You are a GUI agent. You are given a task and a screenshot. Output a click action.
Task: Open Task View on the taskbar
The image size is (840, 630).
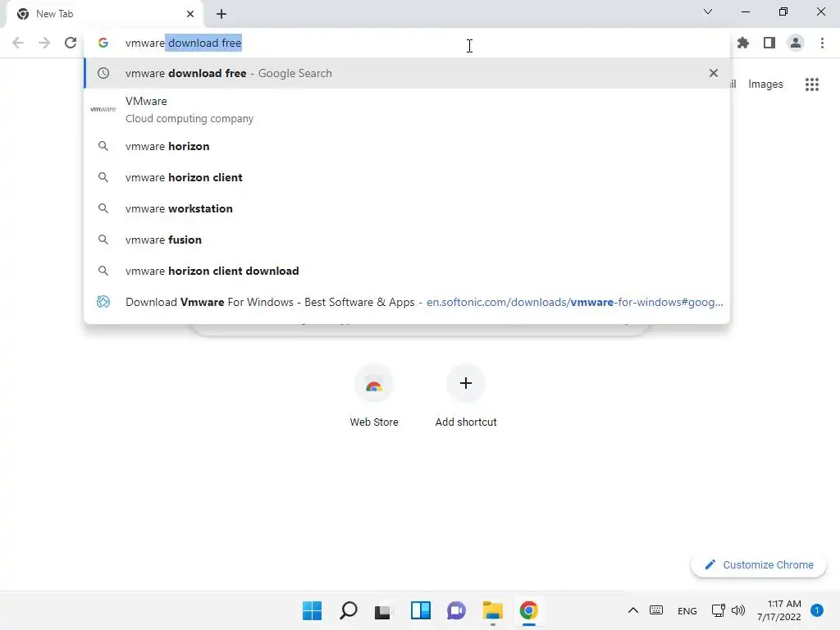[384, 610]
